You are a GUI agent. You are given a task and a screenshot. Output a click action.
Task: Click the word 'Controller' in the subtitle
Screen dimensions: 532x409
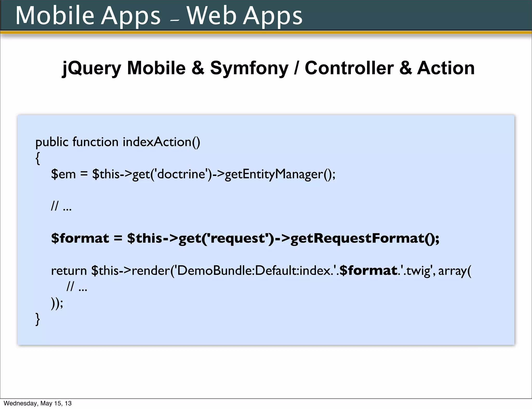click(349, 68)
